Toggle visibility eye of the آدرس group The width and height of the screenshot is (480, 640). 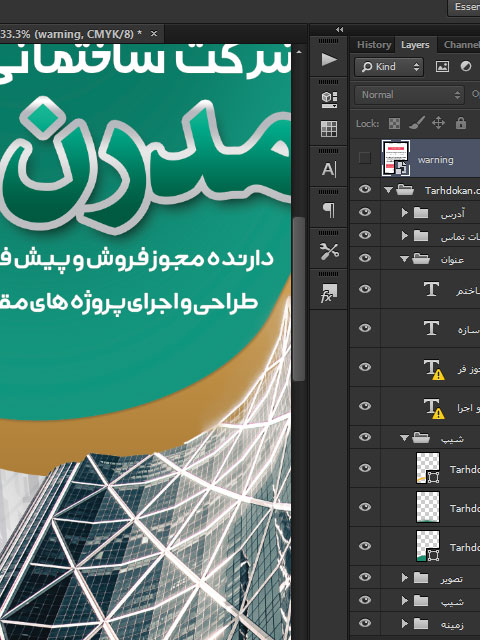365,212
